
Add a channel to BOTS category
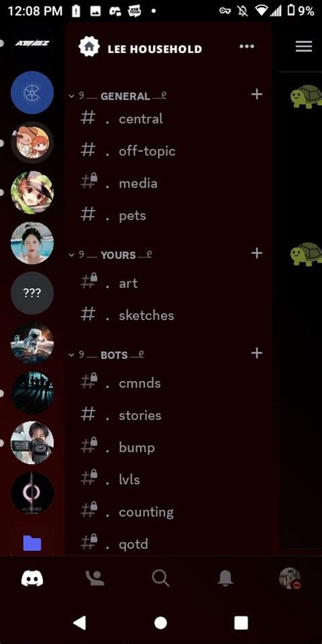tap(257, 353)
